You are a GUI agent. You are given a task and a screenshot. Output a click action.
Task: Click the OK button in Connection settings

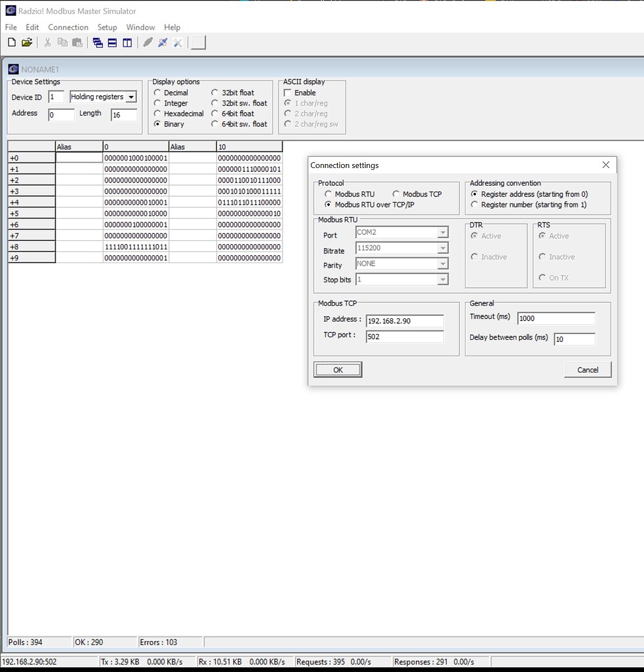(x=337, y=369)
